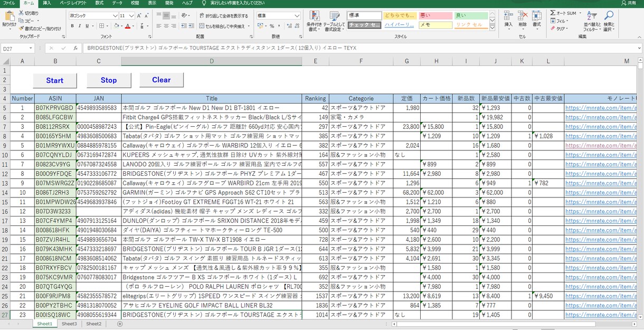This screenshot has height=330, width=644.
Task: Toggle wrap text (折り返して全体を表示する)
Action: pyautogui.click(x=223, y=16)
